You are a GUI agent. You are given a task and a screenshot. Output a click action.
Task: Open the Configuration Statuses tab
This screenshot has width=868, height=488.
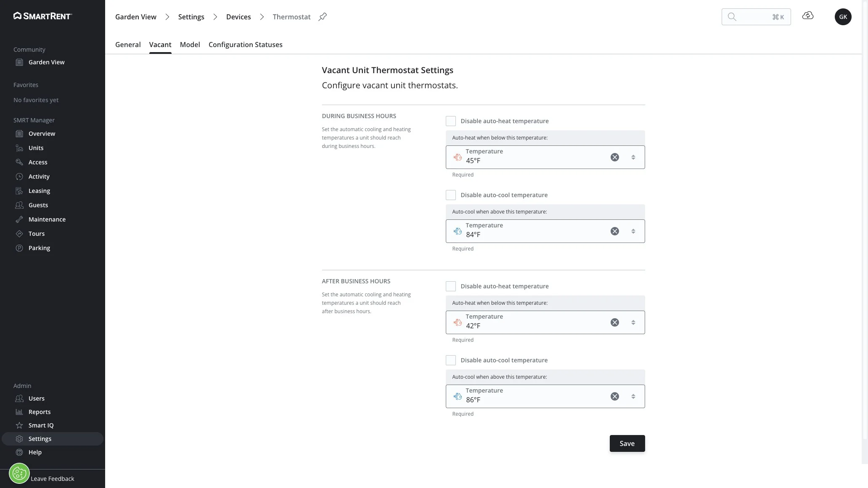tap(246, 45)
